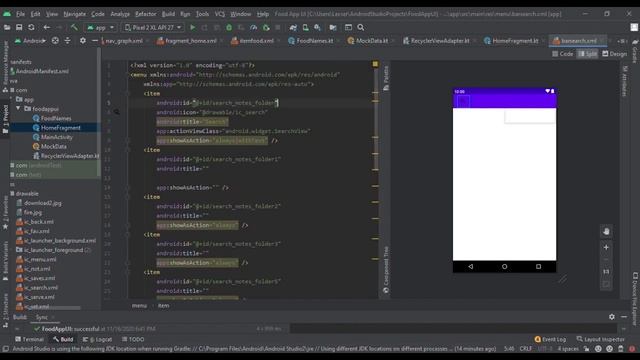Fold the first item tag in editor gutter

127,93
